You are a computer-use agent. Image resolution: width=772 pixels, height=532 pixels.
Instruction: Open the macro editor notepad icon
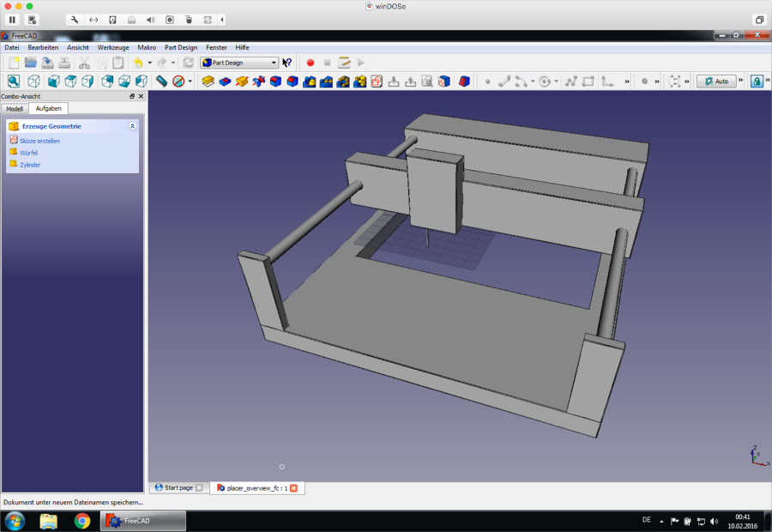coord(344,63)
